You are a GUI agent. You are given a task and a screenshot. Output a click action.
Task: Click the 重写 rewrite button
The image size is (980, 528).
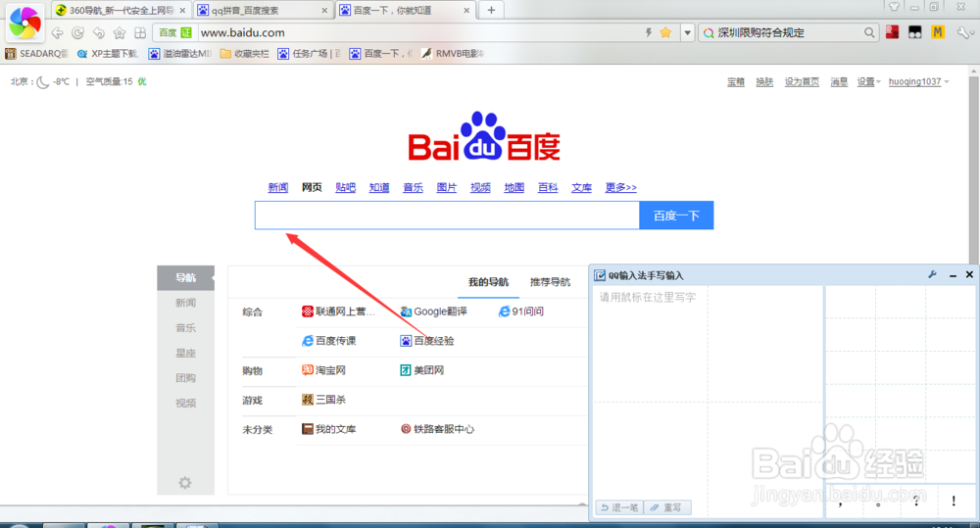666,507
